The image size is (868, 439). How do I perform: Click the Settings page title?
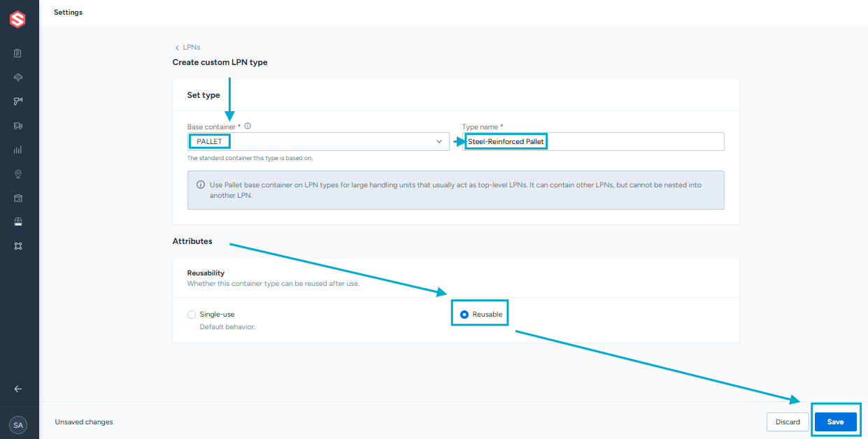pos(68,12)
